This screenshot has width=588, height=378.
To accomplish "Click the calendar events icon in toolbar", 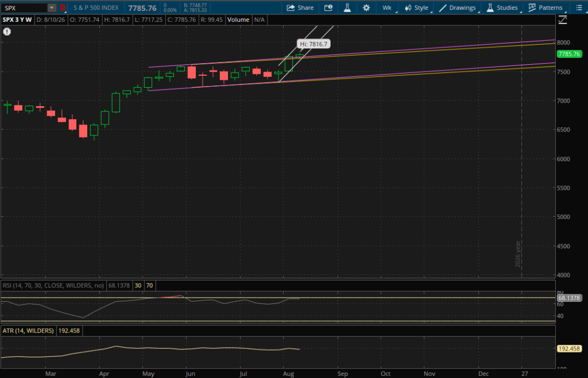I will tap(328, 7).
